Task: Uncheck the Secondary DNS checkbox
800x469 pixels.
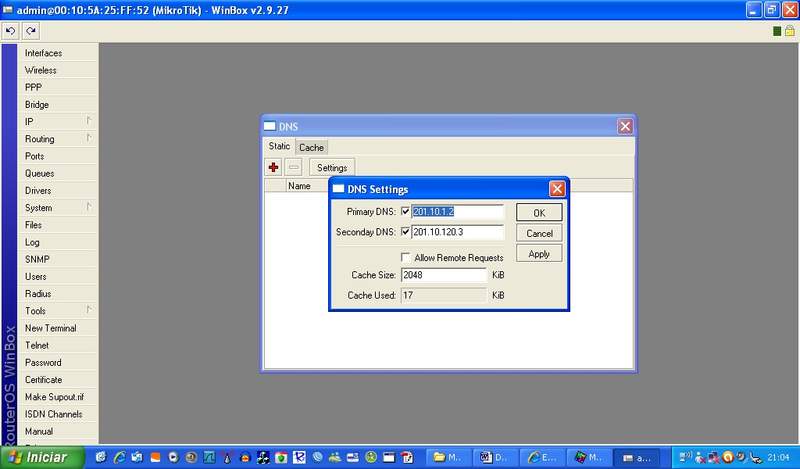Action: pos(405,232)
